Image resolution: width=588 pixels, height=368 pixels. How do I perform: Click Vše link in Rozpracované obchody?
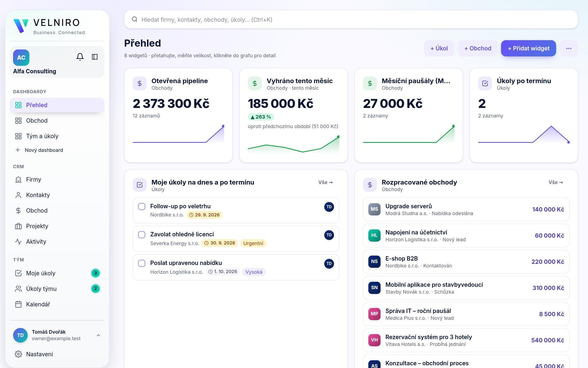(556, 182)
